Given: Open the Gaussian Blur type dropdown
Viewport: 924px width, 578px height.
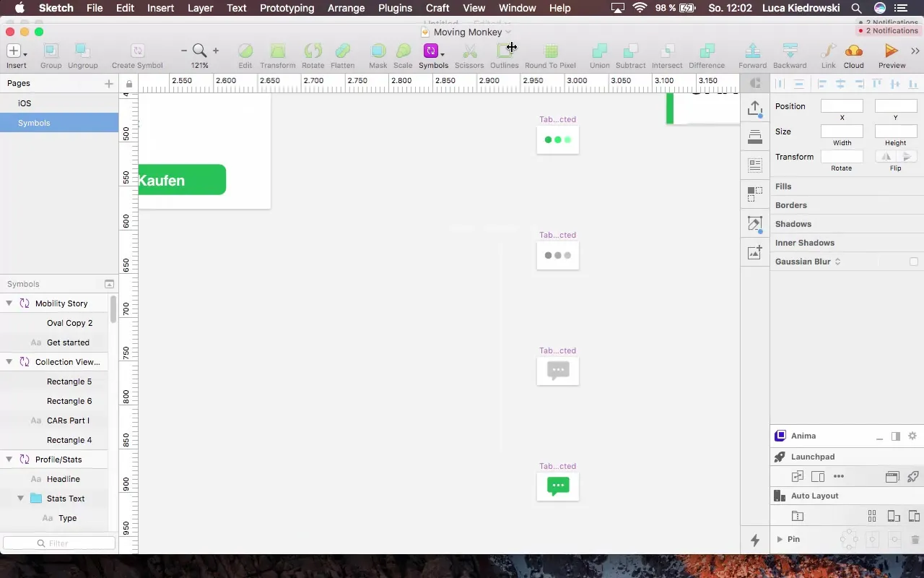Looking at the screenshot, I should pyautogui.click(x=837, y=262).
